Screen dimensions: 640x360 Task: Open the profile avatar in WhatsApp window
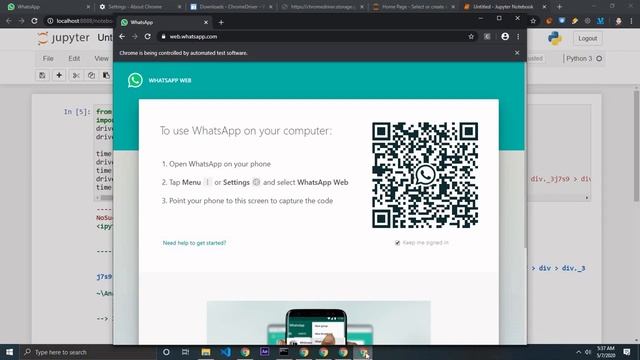505,36
